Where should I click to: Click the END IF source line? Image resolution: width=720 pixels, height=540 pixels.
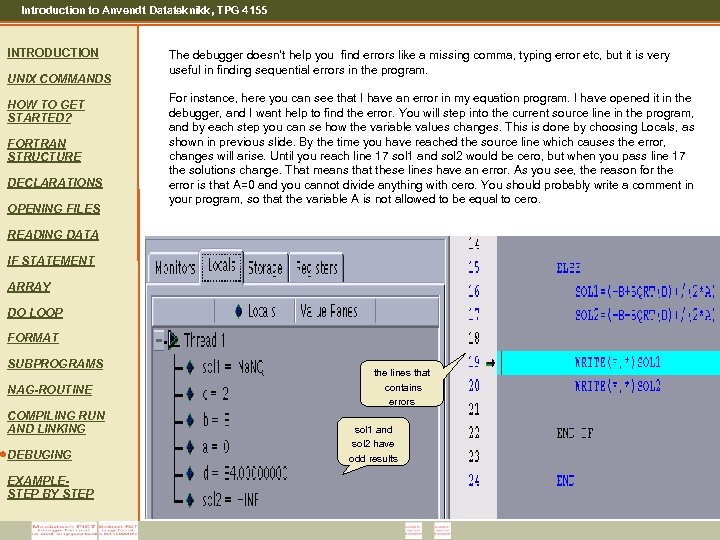click(x=574, y=433)
